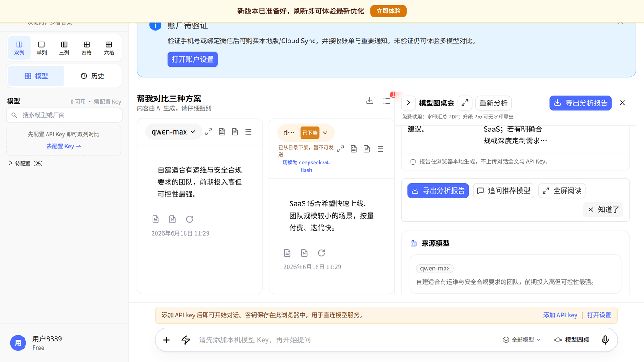
Task: Copy the SaaS reply text
Action: (287, 253)
